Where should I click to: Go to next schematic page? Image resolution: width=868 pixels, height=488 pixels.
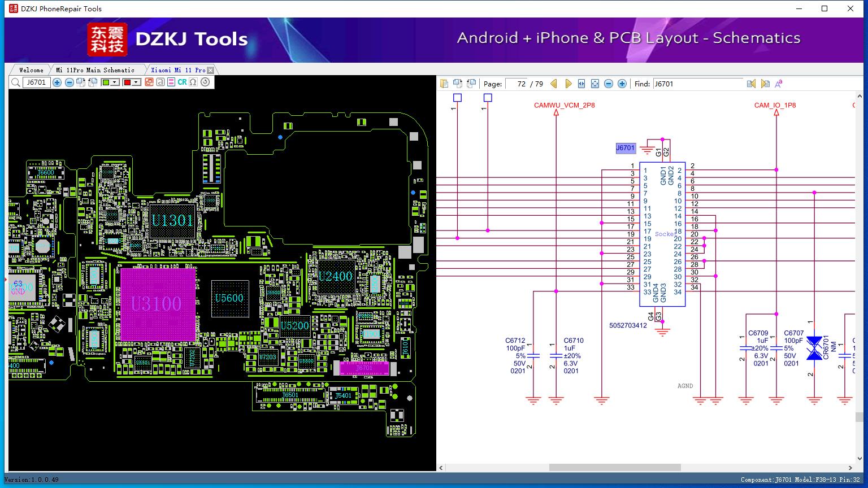tap(568, 84)
